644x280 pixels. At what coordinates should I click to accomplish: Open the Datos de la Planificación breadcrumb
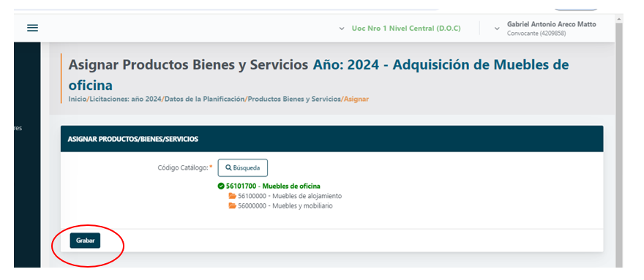[204, 99]
